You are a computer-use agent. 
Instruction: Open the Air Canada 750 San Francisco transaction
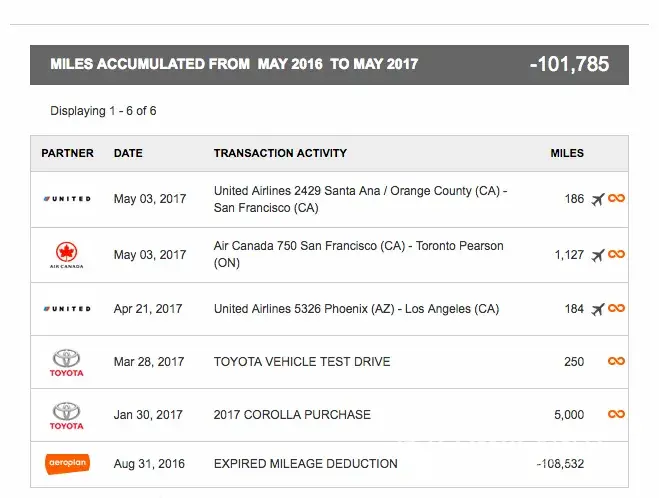[x=358, y=254]
